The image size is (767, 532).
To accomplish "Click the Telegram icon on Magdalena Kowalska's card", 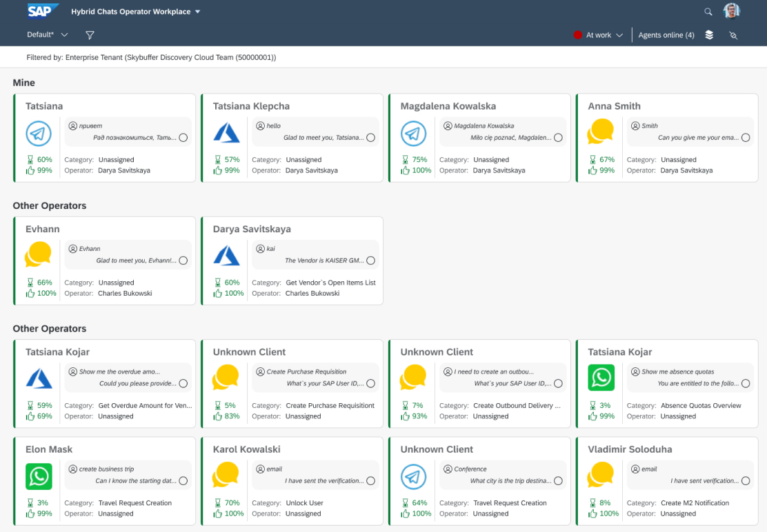I will pos(413,134).
